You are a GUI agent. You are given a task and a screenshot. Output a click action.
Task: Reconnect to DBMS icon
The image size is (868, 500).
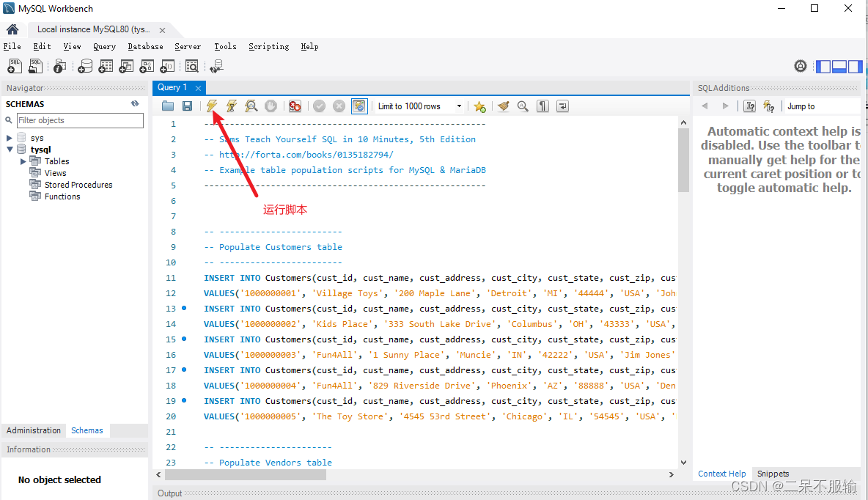(x=216, y=67)
